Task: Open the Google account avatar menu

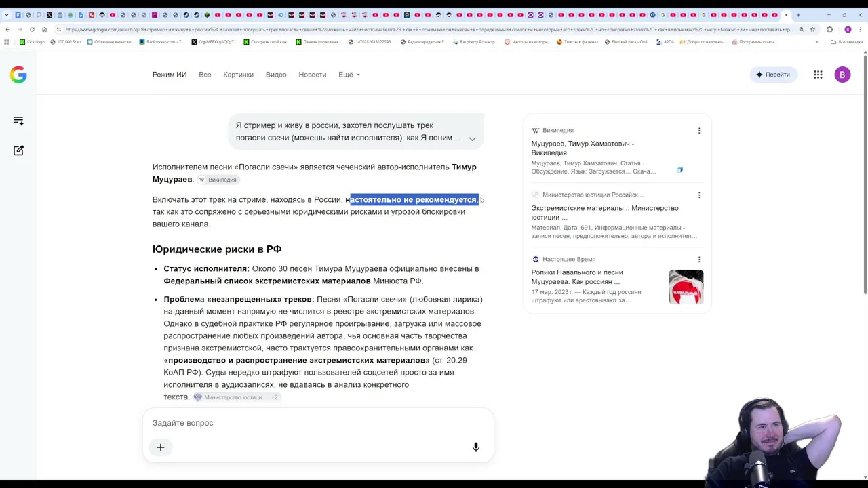Action: tap(842, 75)
